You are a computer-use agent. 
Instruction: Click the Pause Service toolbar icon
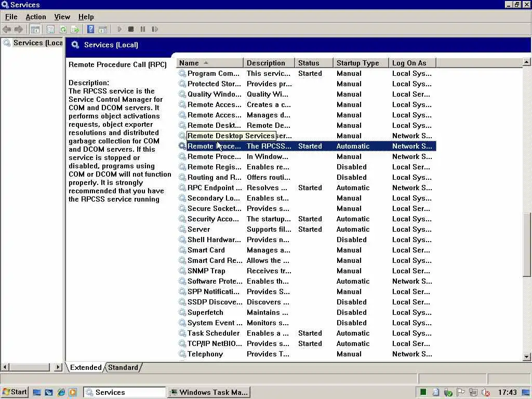click(143, 30)
